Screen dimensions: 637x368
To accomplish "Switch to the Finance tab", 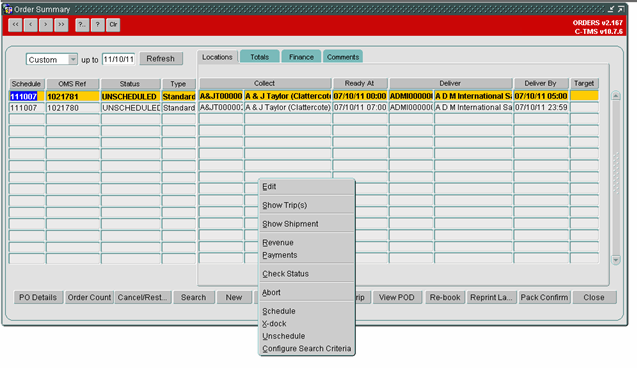I will click(x=301, y=57).
